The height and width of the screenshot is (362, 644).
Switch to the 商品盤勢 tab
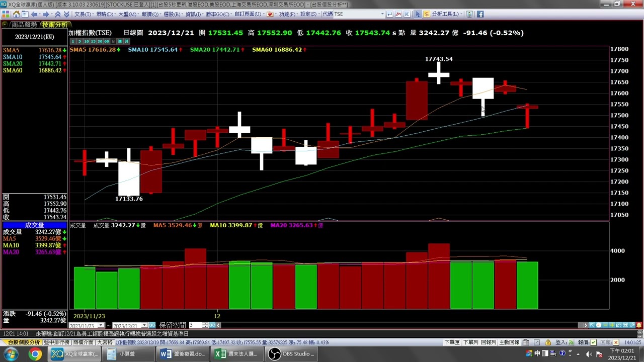tap(24, 24)
